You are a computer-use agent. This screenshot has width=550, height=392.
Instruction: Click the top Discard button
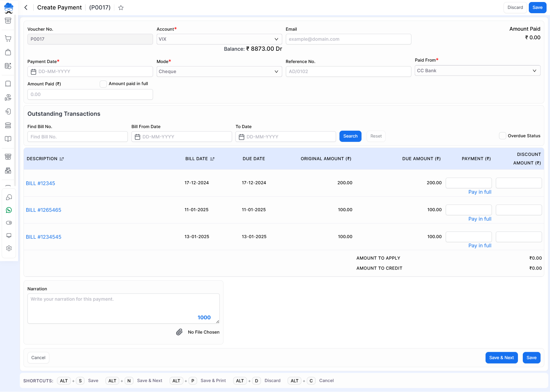click(515, 7)
